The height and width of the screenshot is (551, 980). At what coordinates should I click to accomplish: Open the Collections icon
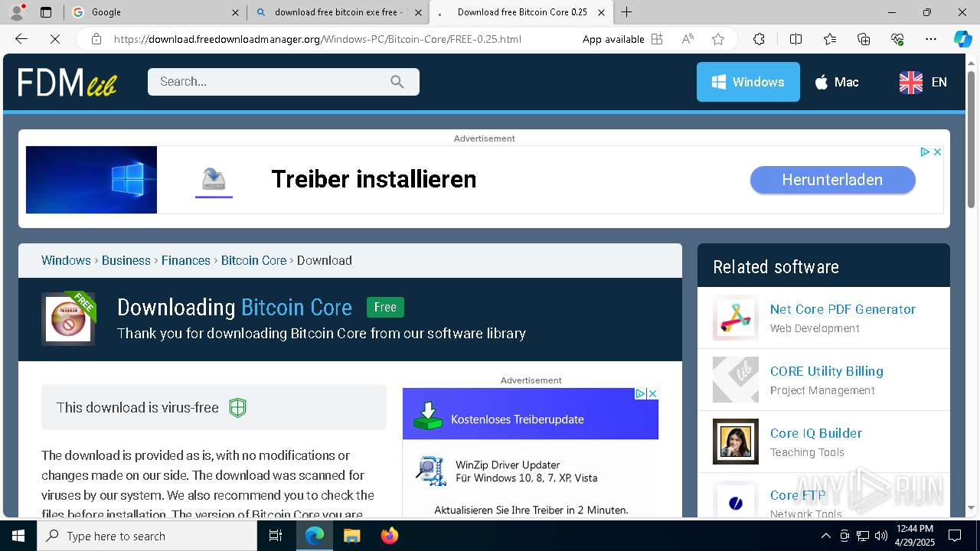[x=864, y=39]
